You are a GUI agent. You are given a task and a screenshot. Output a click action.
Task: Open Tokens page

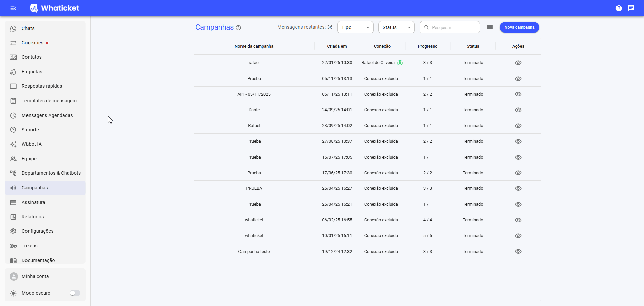point(45,246)
